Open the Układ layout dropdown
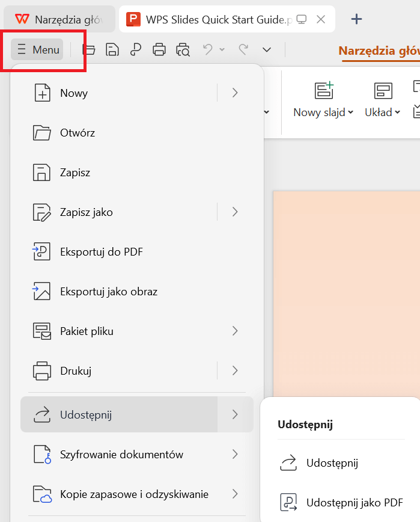 382,112
